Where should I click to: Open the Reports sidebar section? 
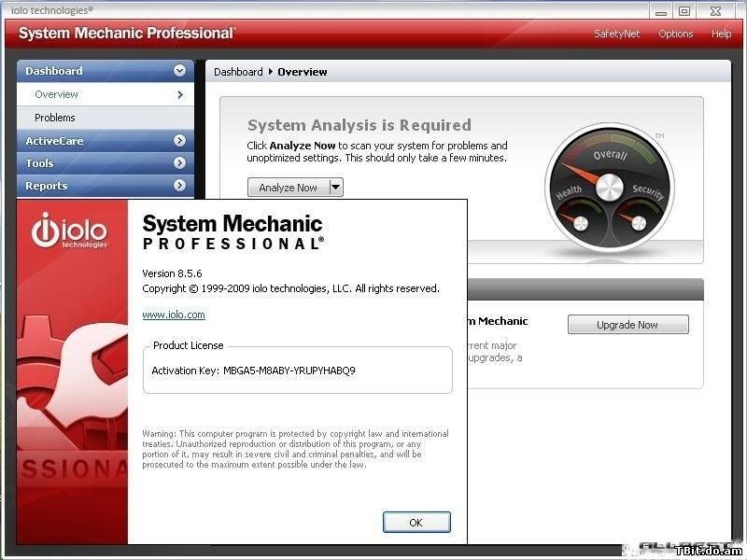106,186
